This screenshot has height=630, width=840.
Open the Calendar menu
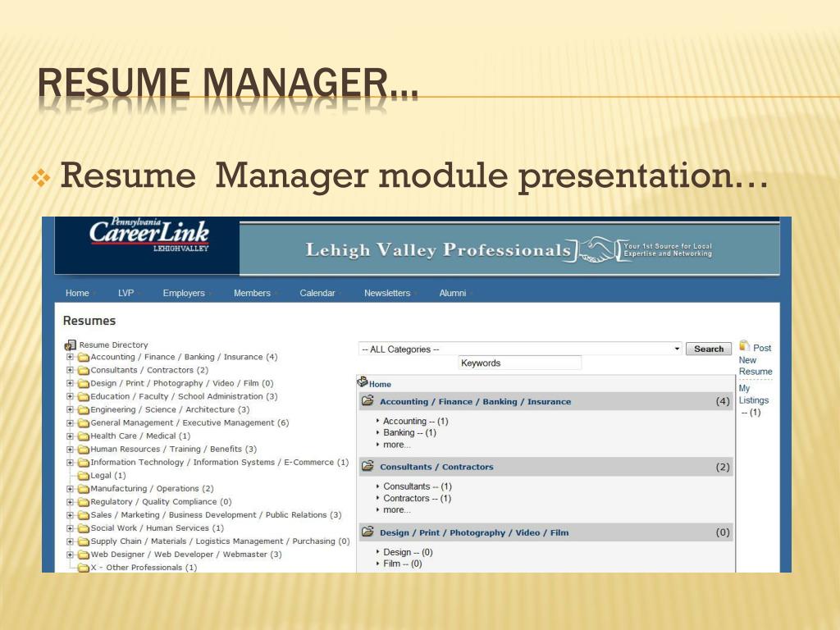coord(317,293)
